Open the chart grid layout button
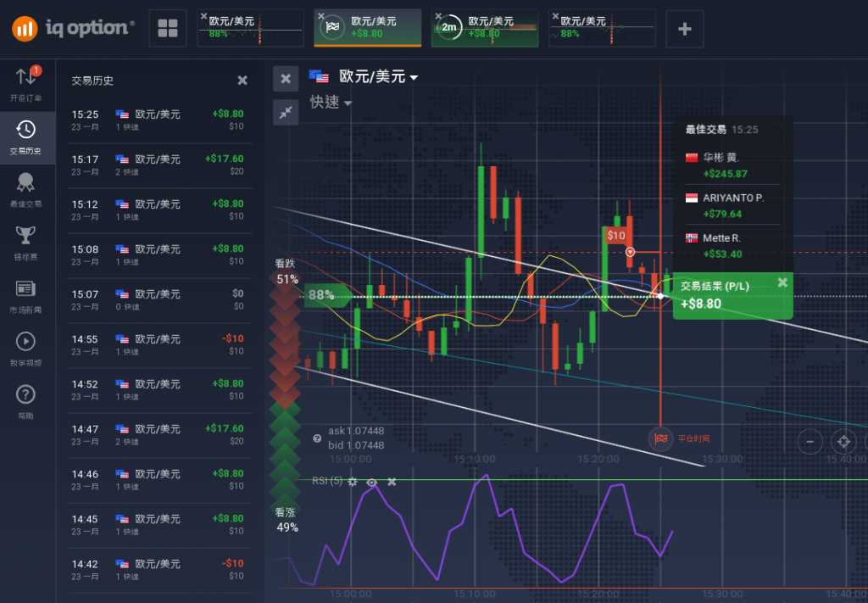Screen dimensions: 868x603 (168, 29)
